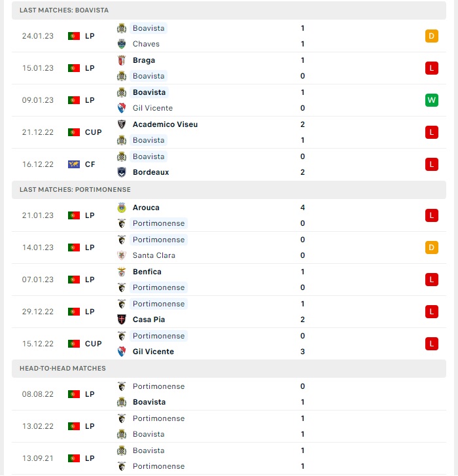Click the L badge for Arouca match
Image resolution: width=458 pixels, height=476 pixels.
point(432,215)
